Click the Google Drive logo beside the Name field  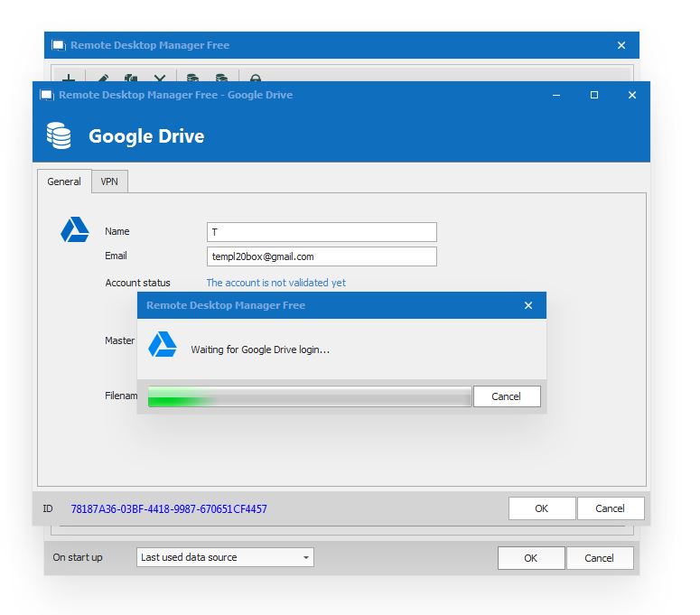pos(75,230)
